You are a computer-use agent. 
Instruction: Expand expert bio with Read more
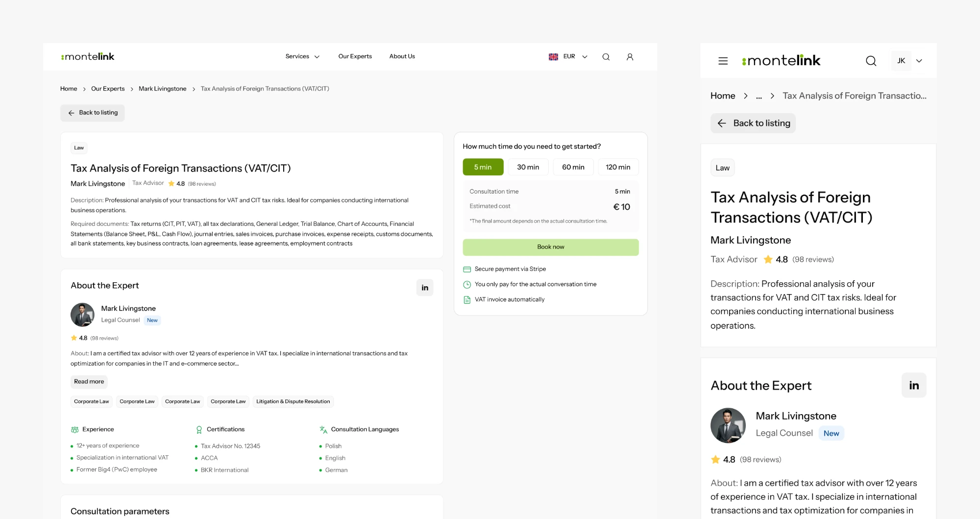pos(89,382)
